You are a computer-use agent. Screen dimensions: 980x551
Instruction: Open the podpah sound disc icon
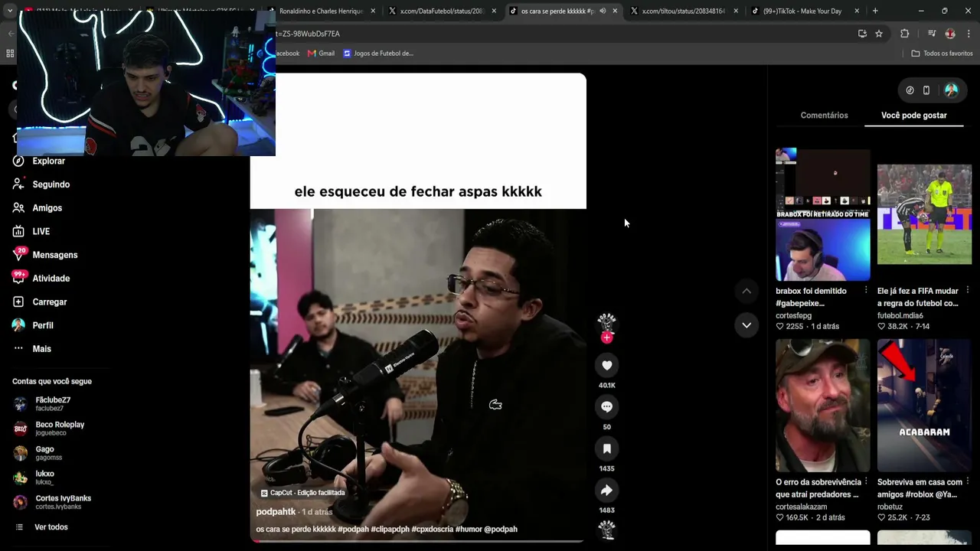[x=606, y=530]
